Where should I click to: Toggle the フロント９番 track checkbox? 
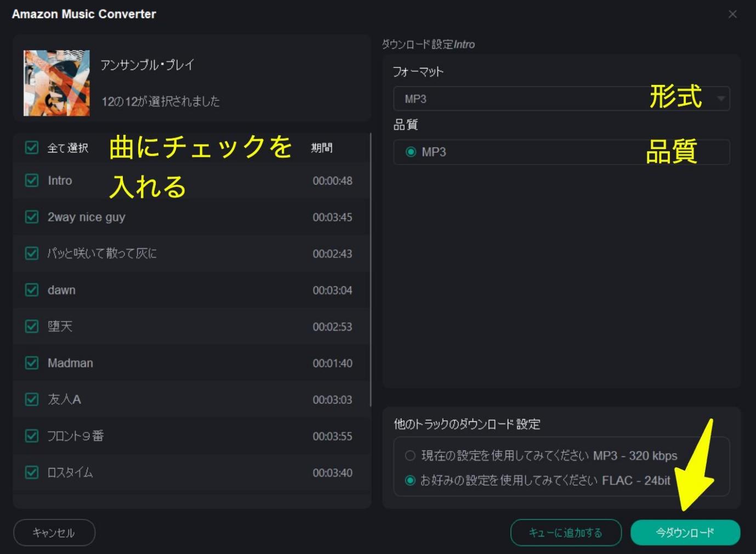pyautogui.click(x=32, y=436)
